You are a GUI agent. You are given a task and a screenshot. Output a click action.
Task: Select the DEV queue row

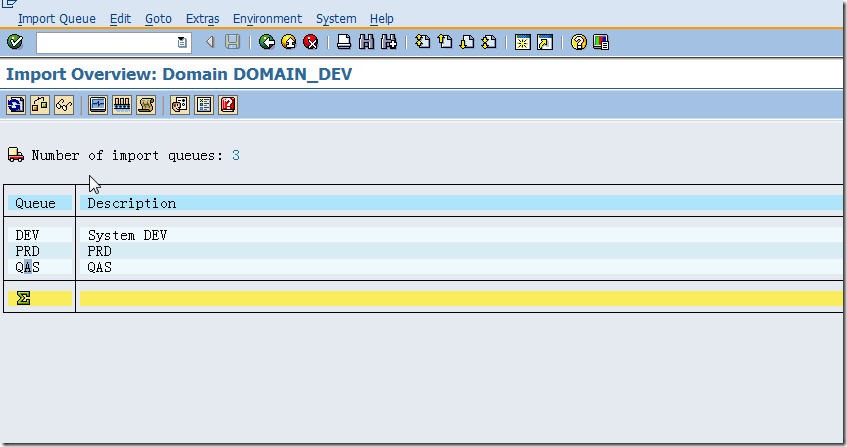pos(27,235)
